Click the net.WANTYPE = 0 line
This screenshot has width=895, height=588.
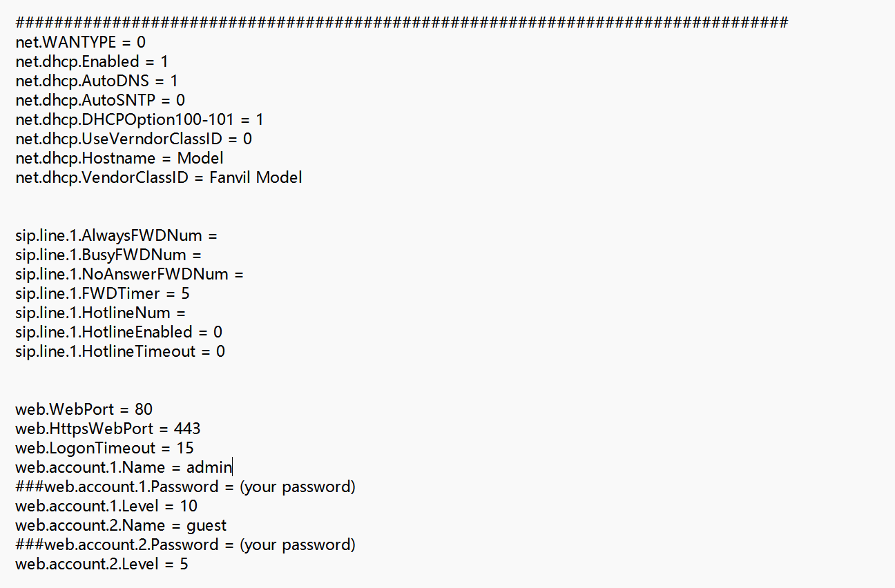coord(80,42)
